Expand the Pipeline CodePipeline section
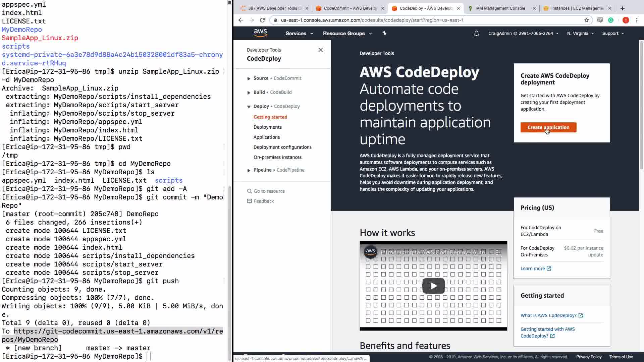 pyautogui.click(x=249, y=170)
